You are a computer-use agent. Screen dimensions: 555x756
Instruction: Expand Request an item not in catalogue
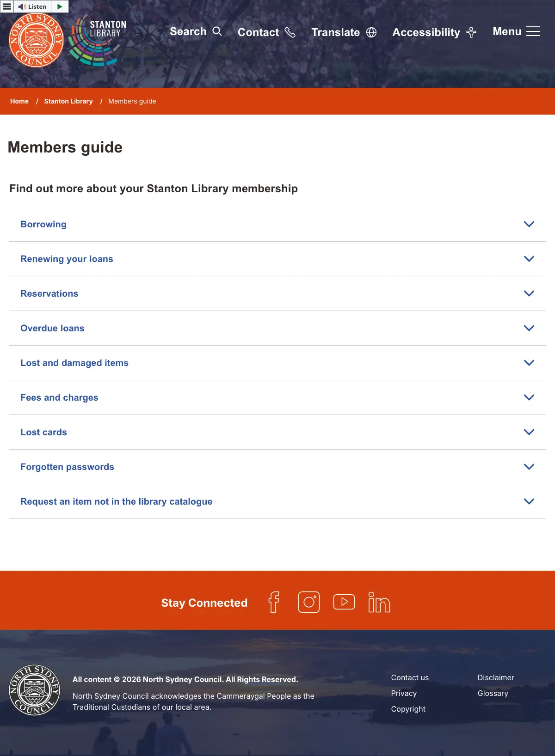(x=277, y=501)
